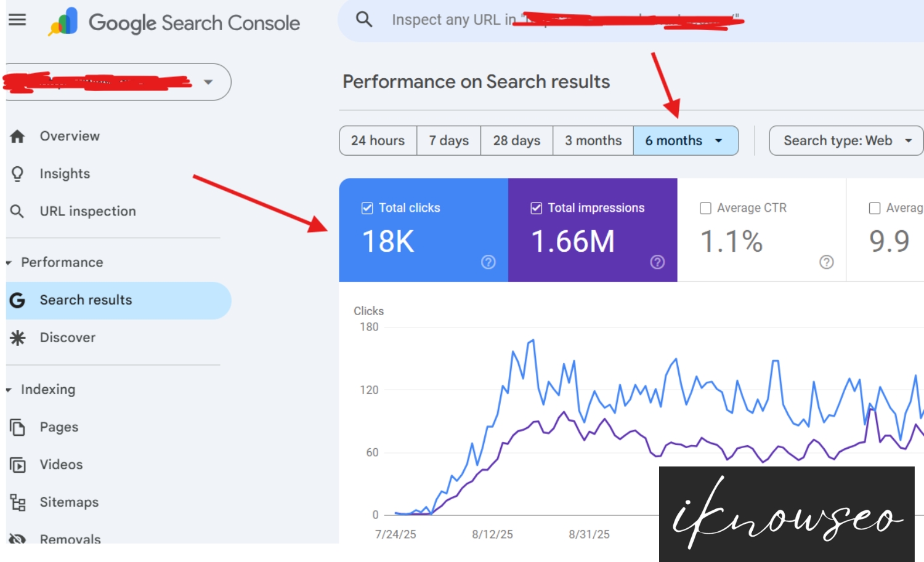Enable the Average CTR checkbox

[705, 207]
